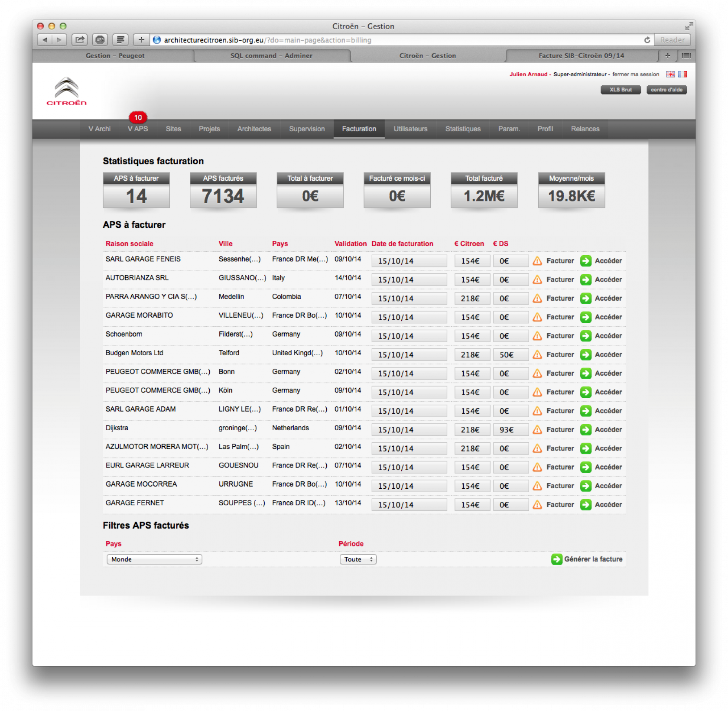Open the V APS menu

(138, 129)
